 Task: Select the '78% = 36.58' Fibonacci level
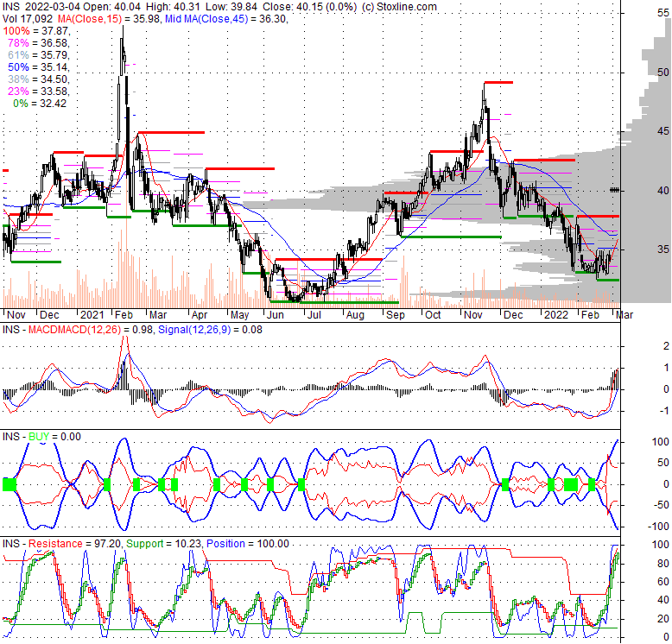39,43
